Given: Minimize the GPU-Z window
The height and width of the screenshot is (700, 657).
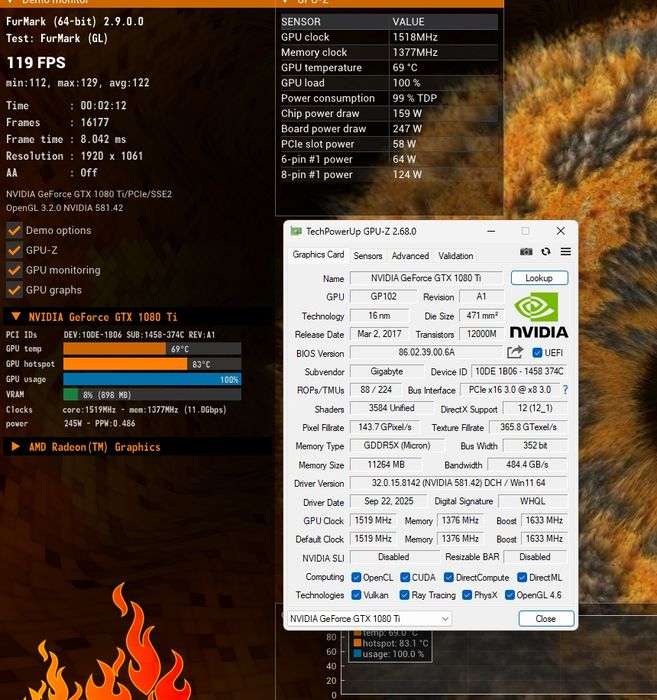Looking at the screenshot, I should tap(491, 231).
